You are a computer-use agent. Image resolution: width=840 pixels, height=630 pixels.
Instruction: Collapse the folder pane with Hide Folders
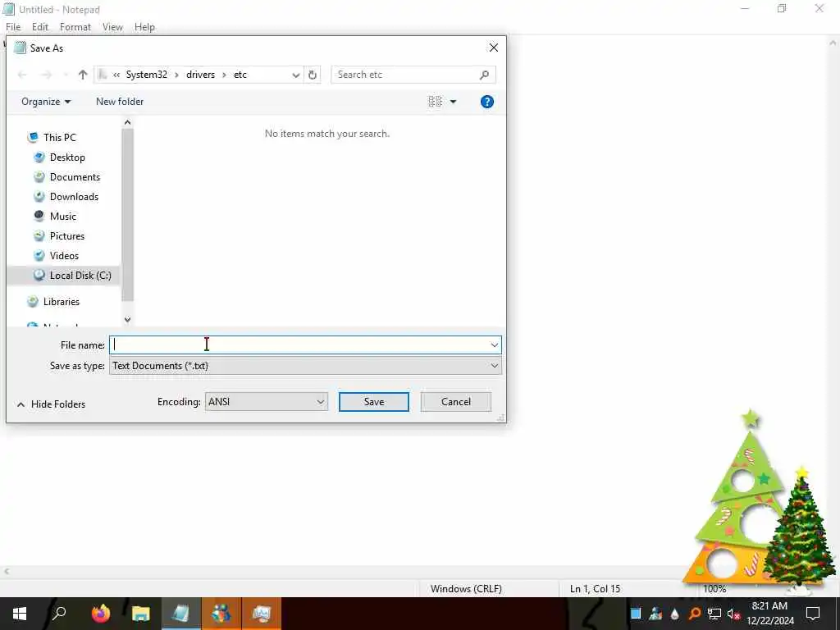[x=52, y=404]
